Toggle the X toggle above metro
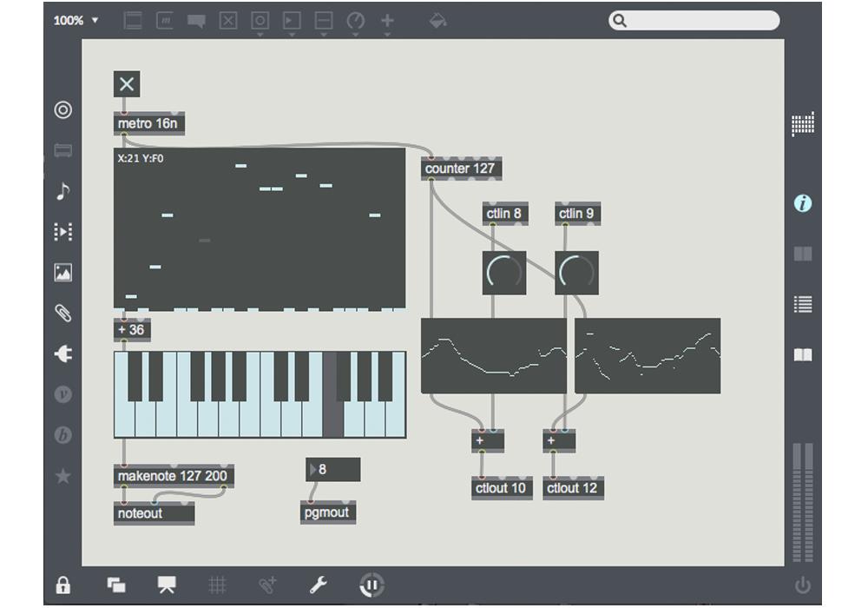Screen dimensions: 868x608 coord(127,84)
